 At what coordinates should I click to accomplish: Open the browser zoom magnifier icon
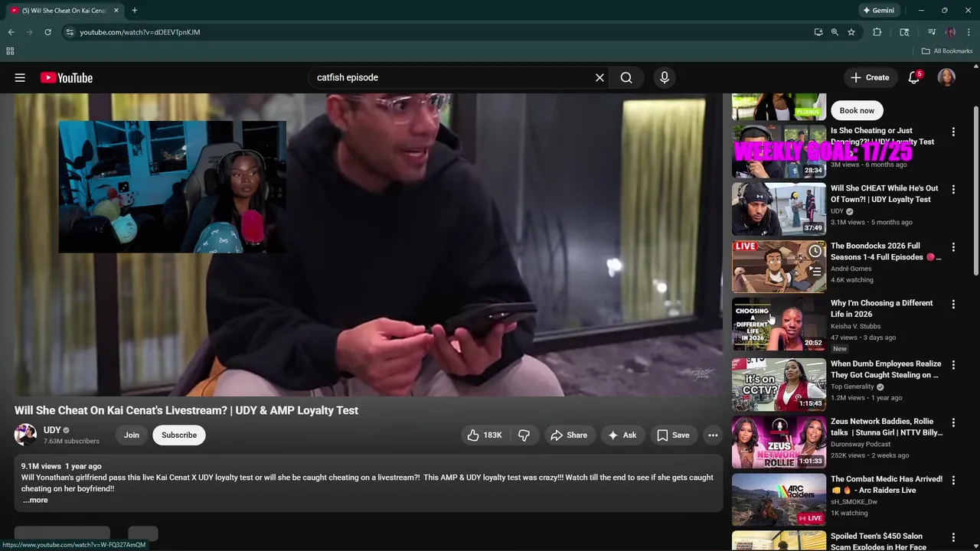click(835, 32)
